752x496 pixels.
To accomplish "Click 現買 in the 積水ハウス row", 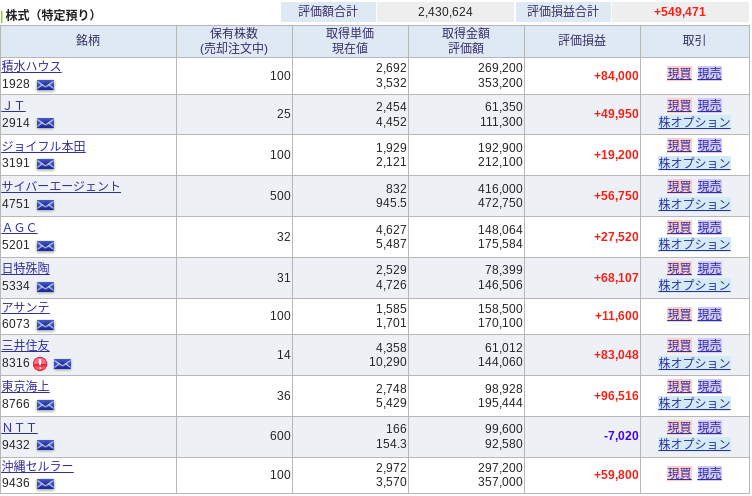I will click(679, 74).
